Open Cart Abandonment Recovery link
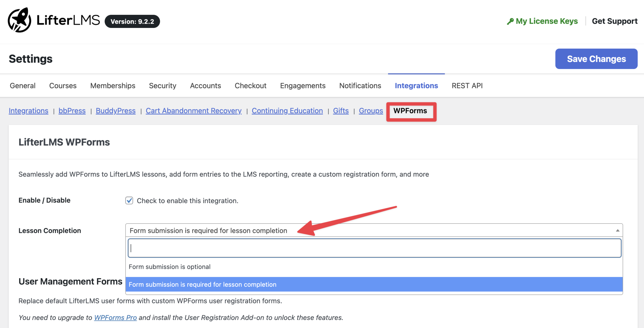Image resolution: width=644 pixels, height=328 pixels. click(x=193, y=111)
